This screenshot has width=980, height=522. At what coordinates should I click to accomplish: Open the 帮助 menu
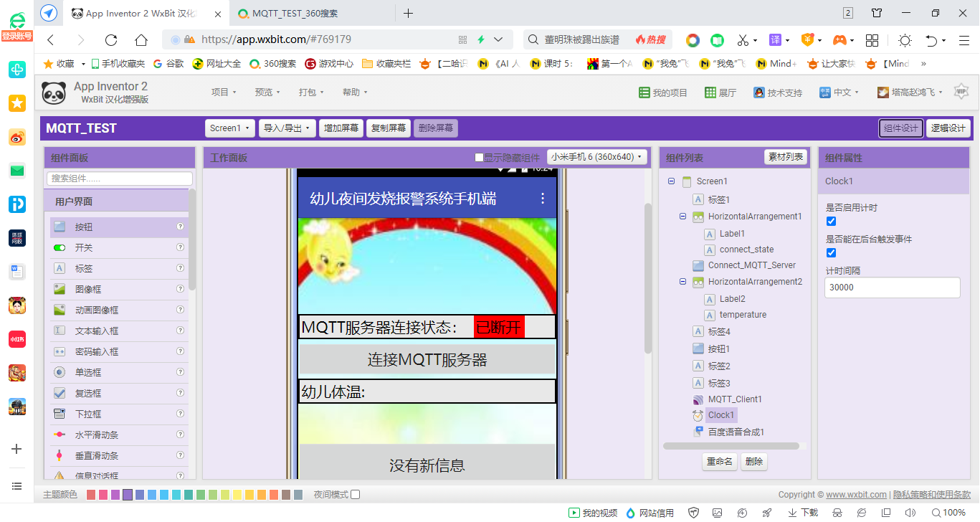[x=355, y=92]
